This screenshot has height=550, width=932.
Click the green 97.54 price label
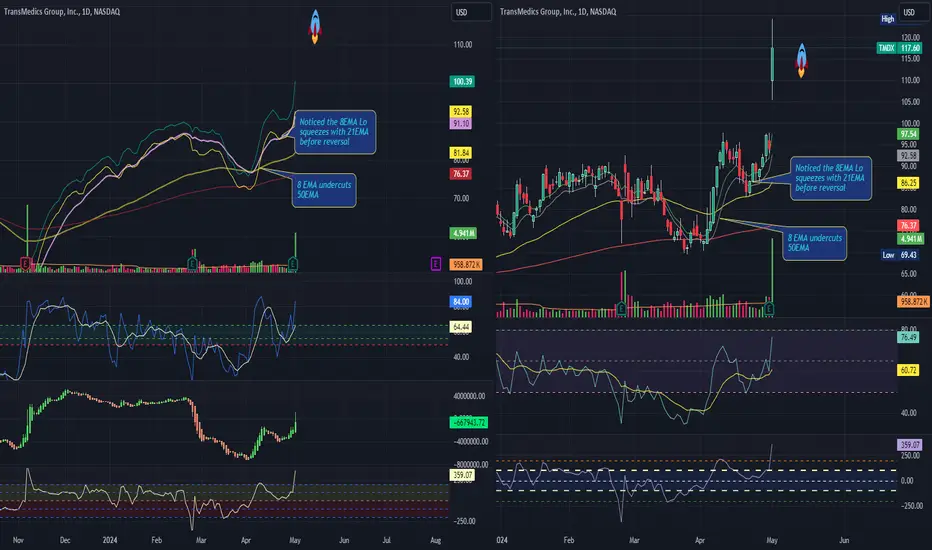coord(908,134)
